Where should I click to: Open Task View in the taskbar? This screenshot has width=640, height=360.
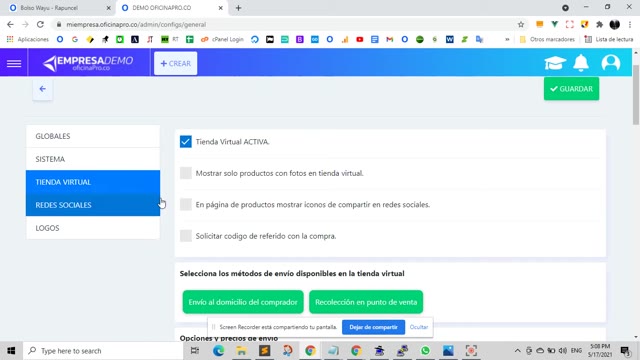tap(195, 351)
